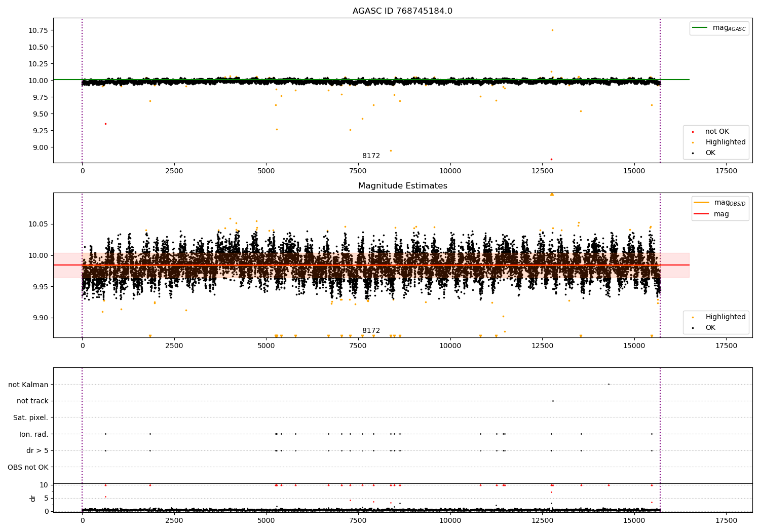Screen dimensions: 760x532
Task: Click the red 'mag' legend line in middle plot
Action: pyautogui.click(x=702, y=214)
